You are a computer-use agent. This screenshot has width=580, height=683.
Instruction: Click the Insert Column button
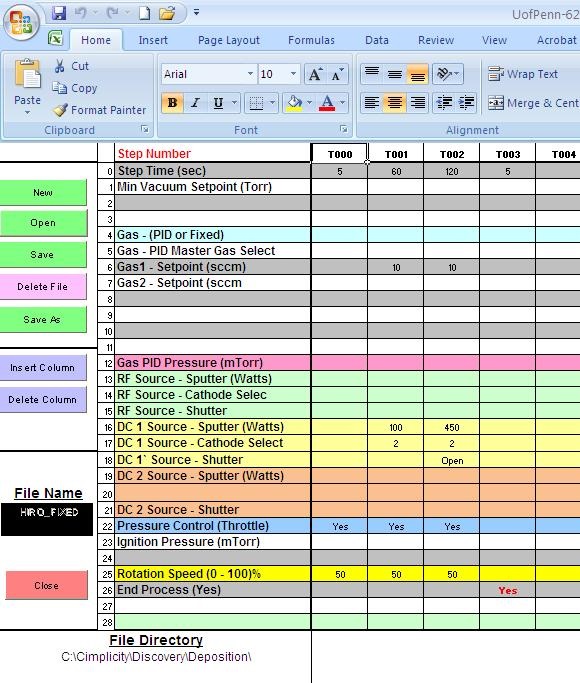43,368
